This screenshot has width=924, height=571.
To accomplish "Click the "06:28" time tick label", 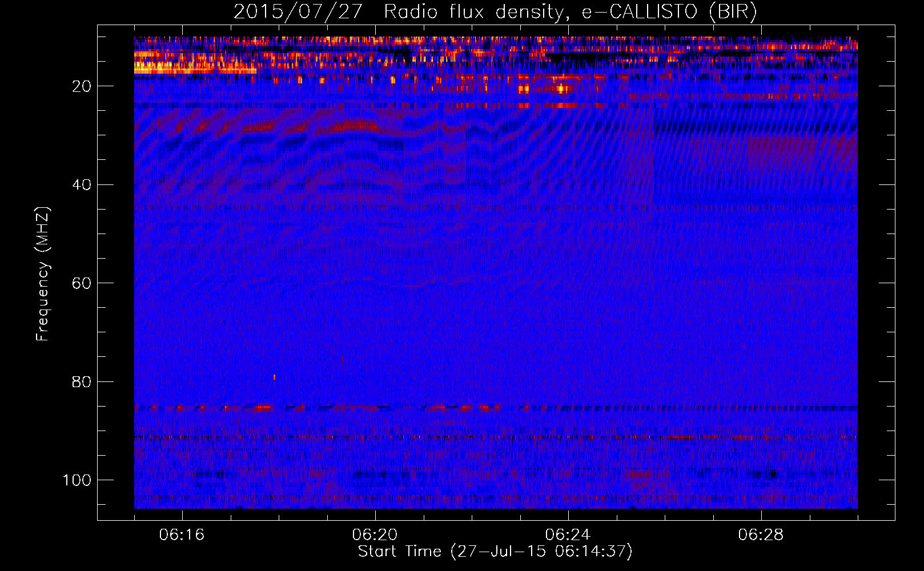I will [761, 535].
